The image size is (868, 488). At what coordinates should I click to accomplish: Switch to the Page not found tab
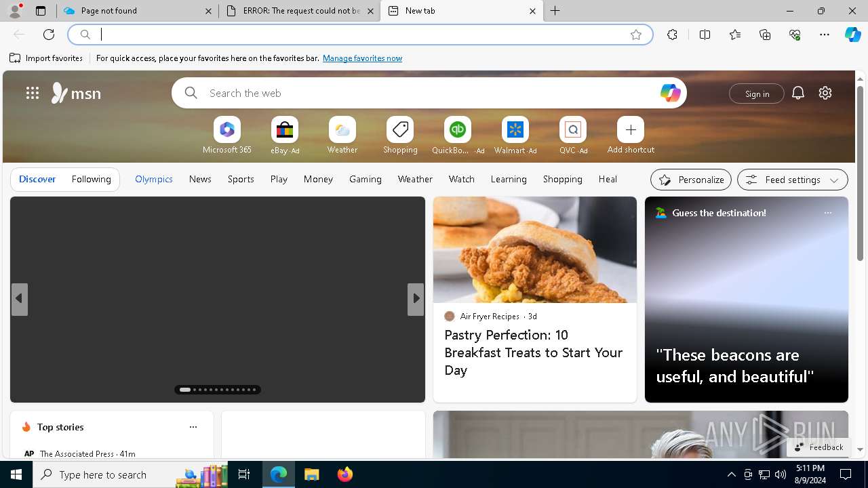tap(136, 11)
